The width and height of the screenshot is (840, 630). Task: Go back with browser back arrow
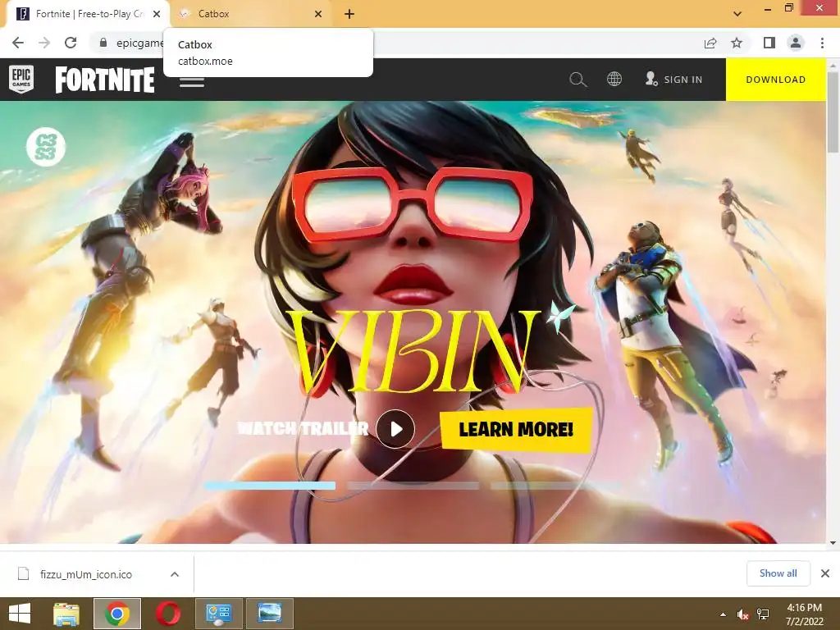click(18, 43)
